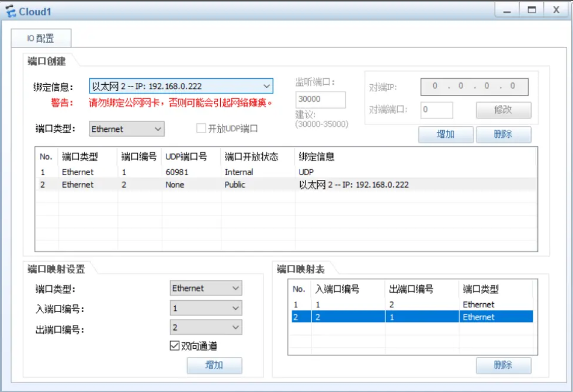Select port row bound to 以太网 2 192.168.0.222

(x=286, y=185)
